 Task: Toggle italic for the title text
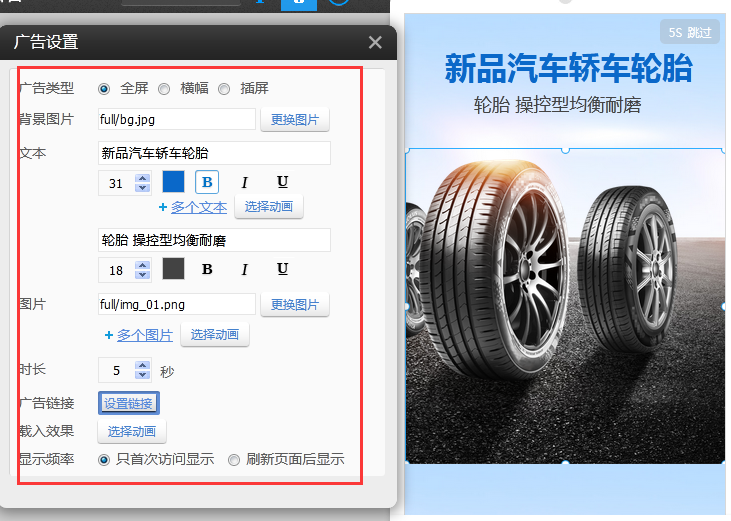coord(244,182)
